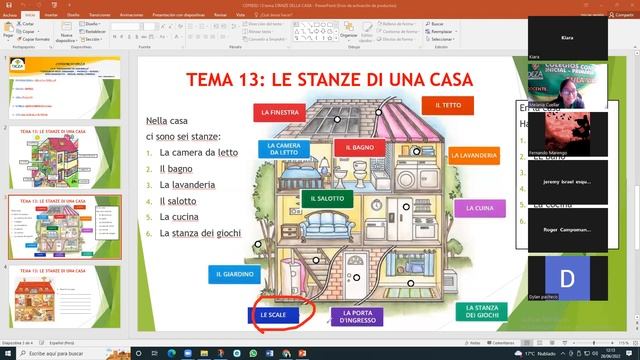Switch to reading view icon
This screenshot has height=360, width=640.
pyautogui.click(x=552, y=343)
